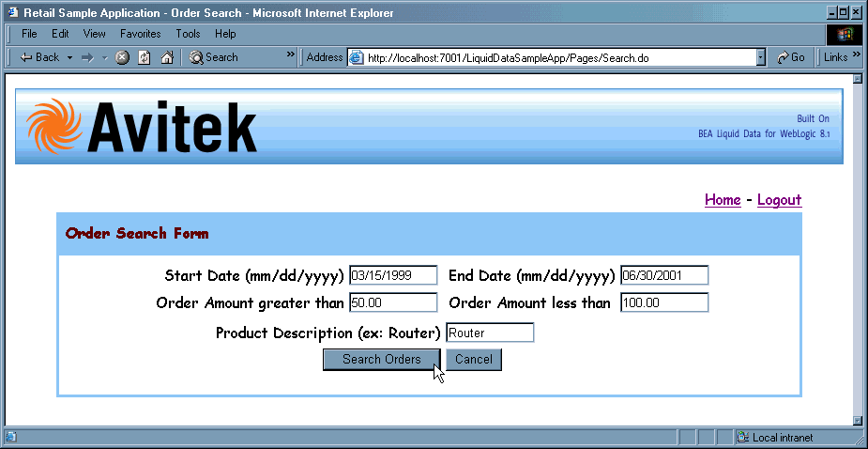Click the Windows logo throbber icon
The width and height of the screenshot is (868, 449).
coord(845,35)
